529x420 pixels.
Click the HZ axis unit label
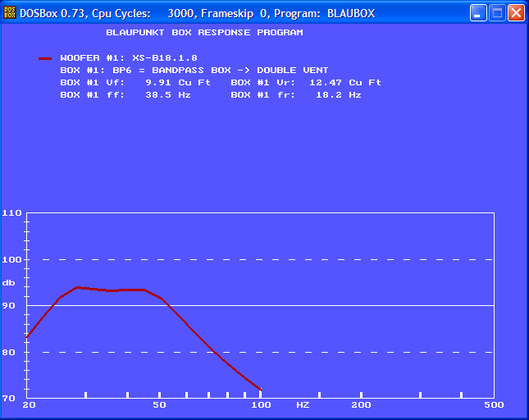pyautogui.click(x=303, y=405)
